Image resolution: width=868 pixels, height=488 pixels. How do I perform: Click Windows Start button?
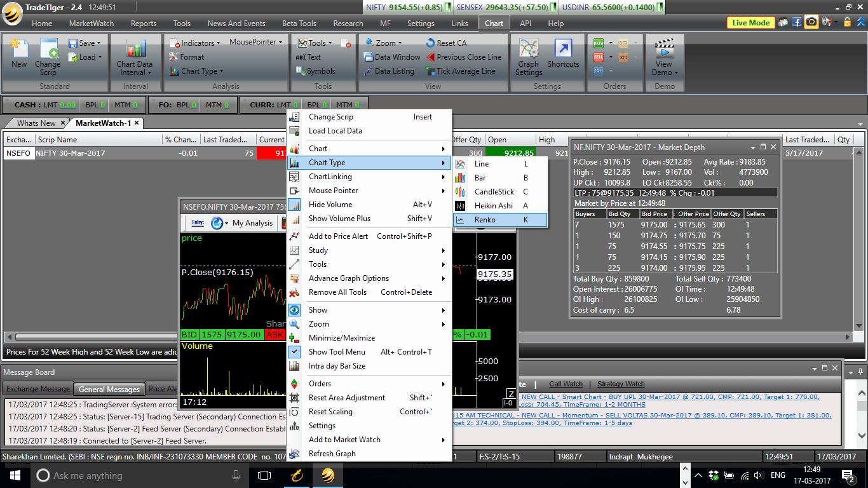(14, 475)
